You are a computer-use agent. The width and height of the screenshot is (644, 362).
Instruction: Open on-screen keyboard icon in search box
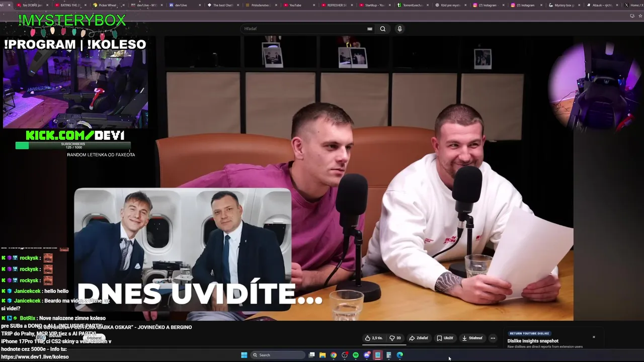click(370, 29)
